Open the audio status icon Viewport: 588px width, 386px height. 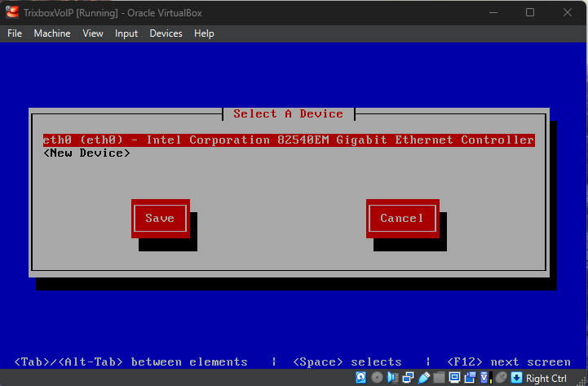point(392,377)
